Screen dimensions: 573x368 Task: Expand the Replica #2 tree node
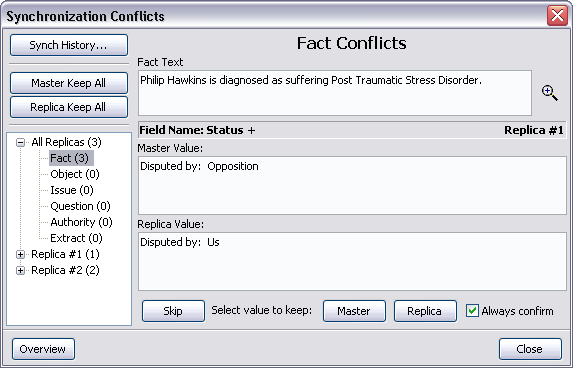(x=21, y=270)
